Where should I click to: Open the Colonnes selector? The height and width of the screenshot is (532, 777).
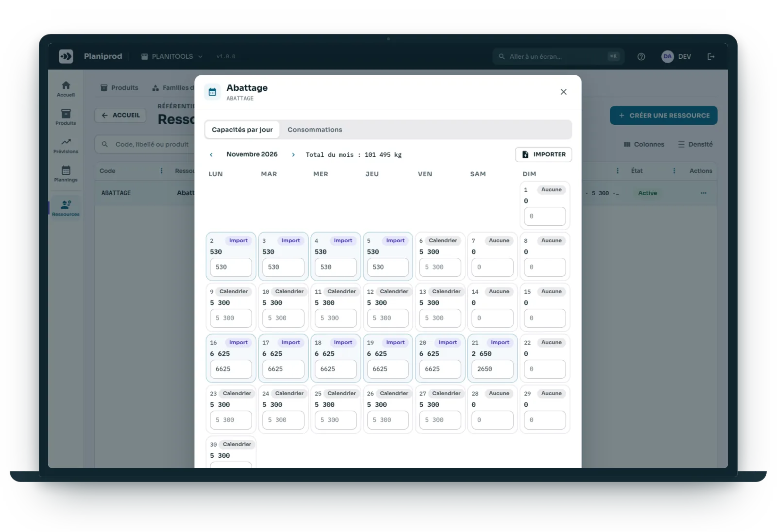[x=644, y=145]
